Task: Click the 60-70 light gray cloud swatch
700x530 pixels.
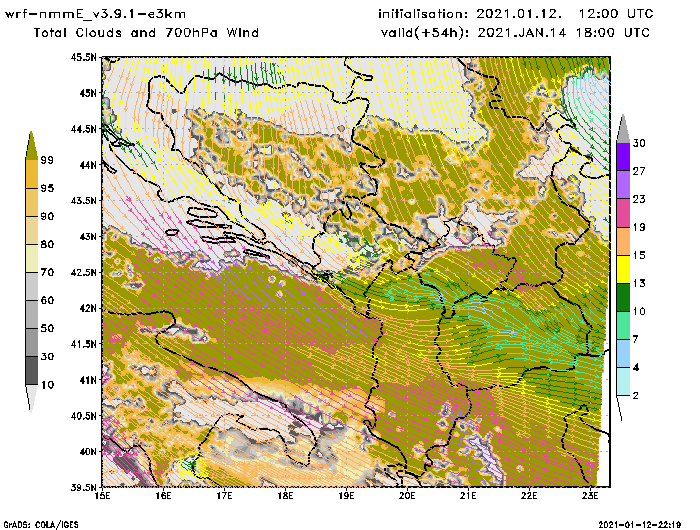Action: tap(32, 286)
